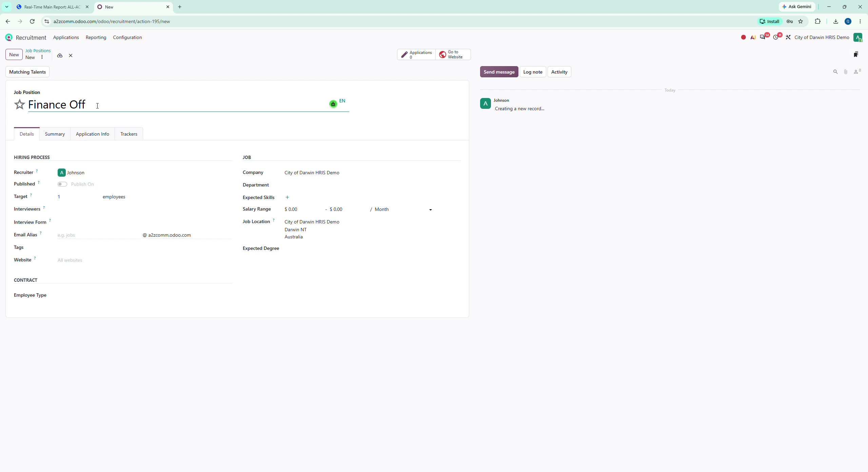
Task: Toggle the Published switch
Action: pyautogui.click(x=62, y=184)
